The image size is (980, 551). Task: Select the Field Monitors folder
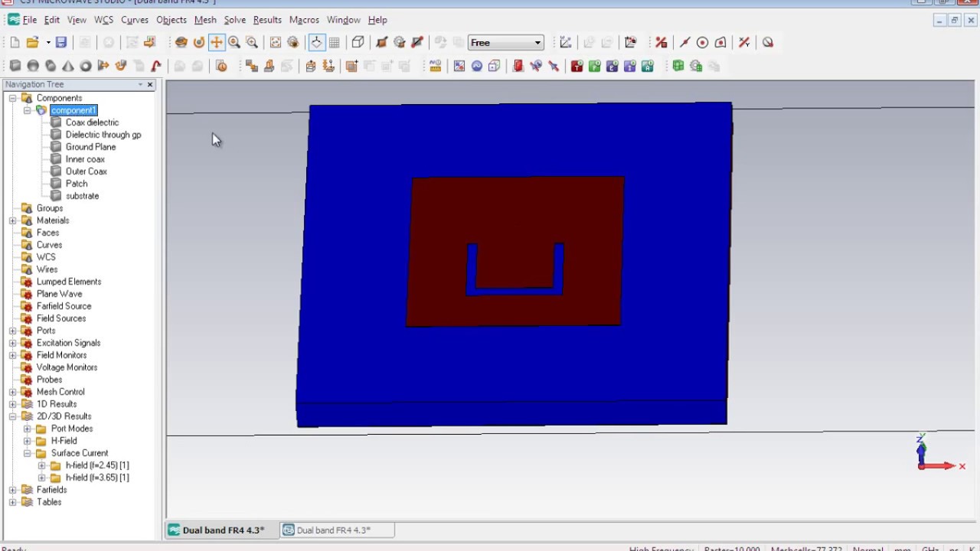click(x=61, y=355)
